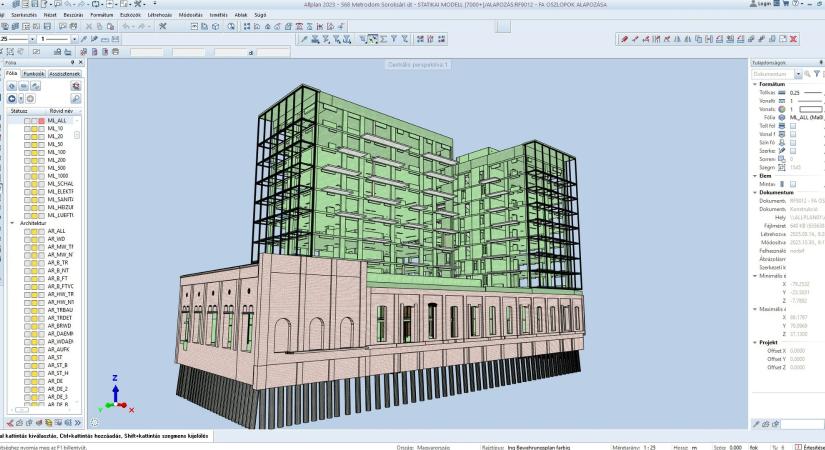Open the line type dropdown showing 1
This screenshot has height=450, width=825.
pos(74,39)
